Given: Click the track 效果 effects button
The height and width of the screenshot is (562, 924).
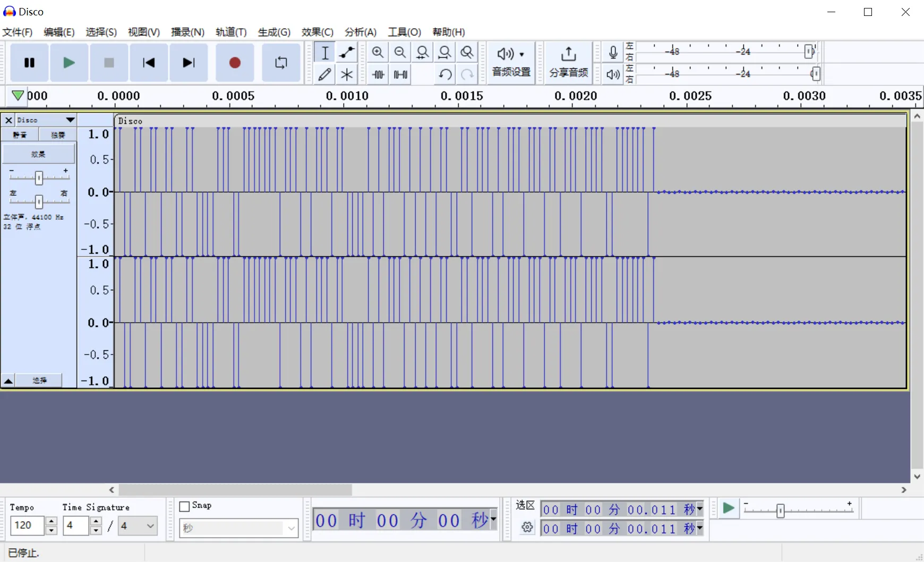Looking at the screenshot, I should (38, 154).
